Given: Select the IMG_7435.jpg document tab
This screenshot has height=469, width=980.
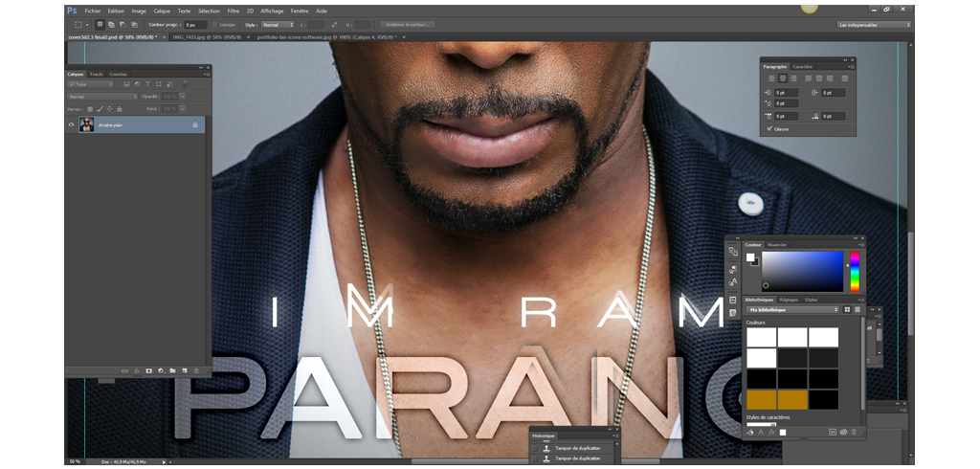Looking at the screenshot, I should point(207,36).
